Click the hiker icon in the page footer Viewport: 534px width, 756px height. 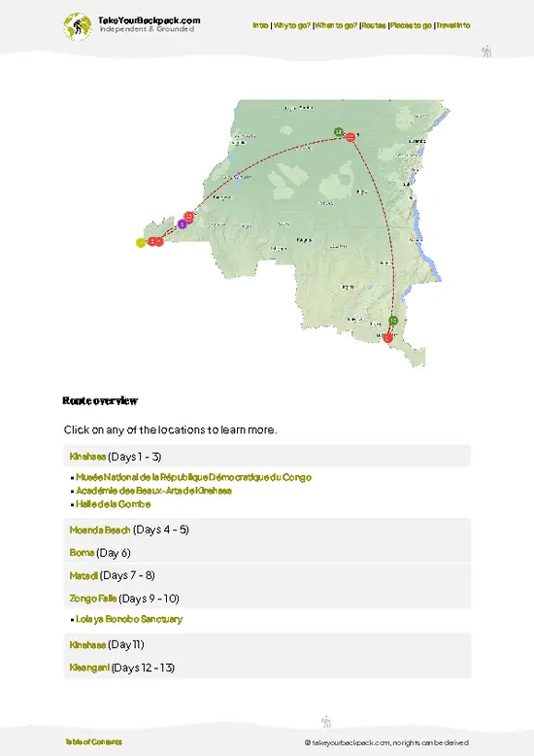[326, 722]
